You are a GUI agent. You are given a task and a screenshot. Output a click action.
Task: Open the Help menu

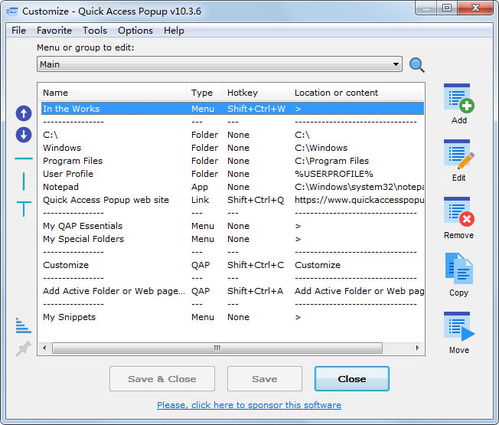(174, 31)
